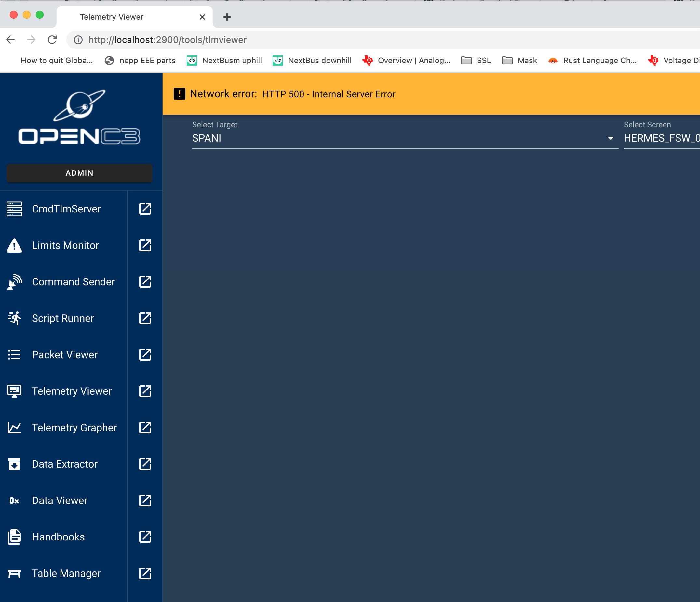700x602 pixels.
Task: Open the HERMES_FSW screen selector
Action: [661, 138]
